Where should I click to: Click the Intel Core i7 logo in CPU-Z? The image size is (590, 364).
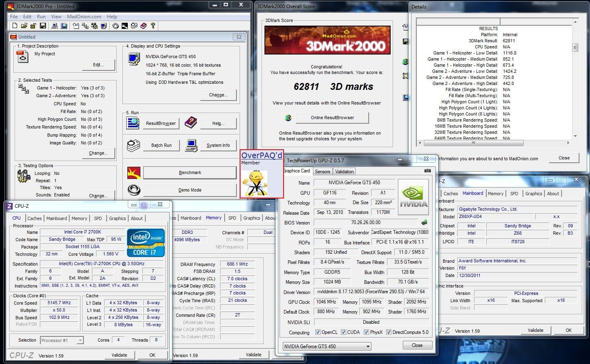coord(146,243)
